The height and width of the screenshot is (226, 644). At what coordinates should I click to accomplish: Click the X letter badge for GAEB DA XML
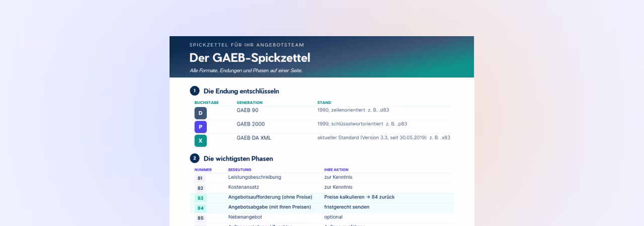tap(200, 141)
